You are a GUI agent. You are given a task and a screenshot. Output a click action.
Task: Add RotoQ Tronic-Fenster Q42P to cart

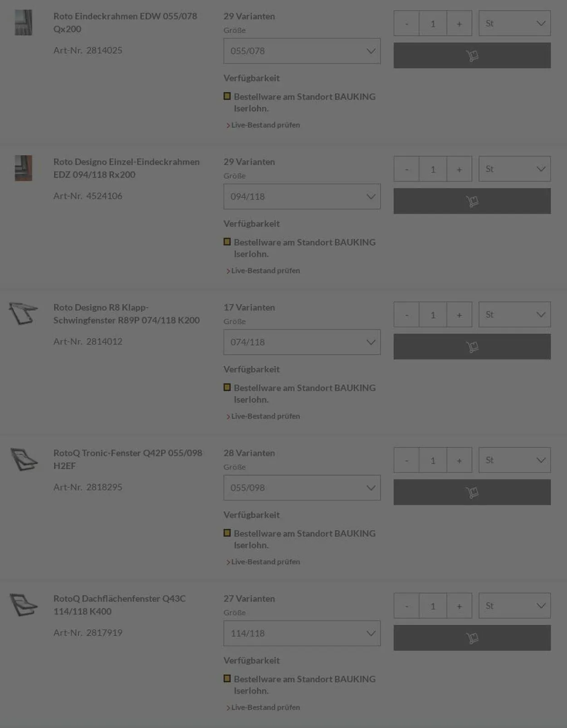point(472,492)
